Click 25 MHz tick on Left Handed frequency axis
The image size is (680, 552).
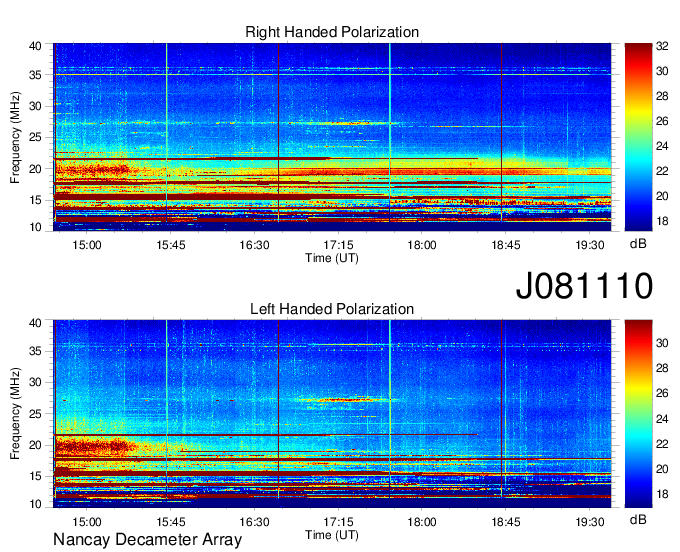35,414
